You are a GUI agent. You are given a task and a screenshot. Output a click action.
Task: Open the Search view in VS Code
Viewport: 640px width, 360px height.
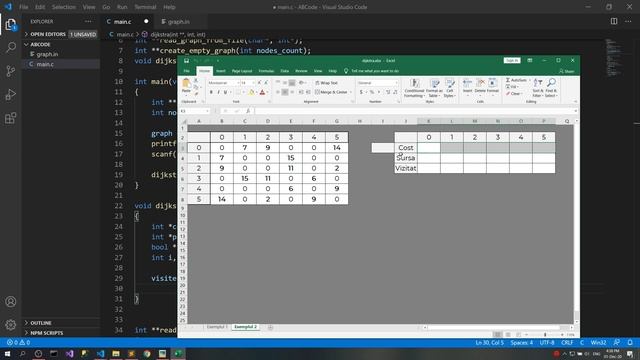[11, 47]
